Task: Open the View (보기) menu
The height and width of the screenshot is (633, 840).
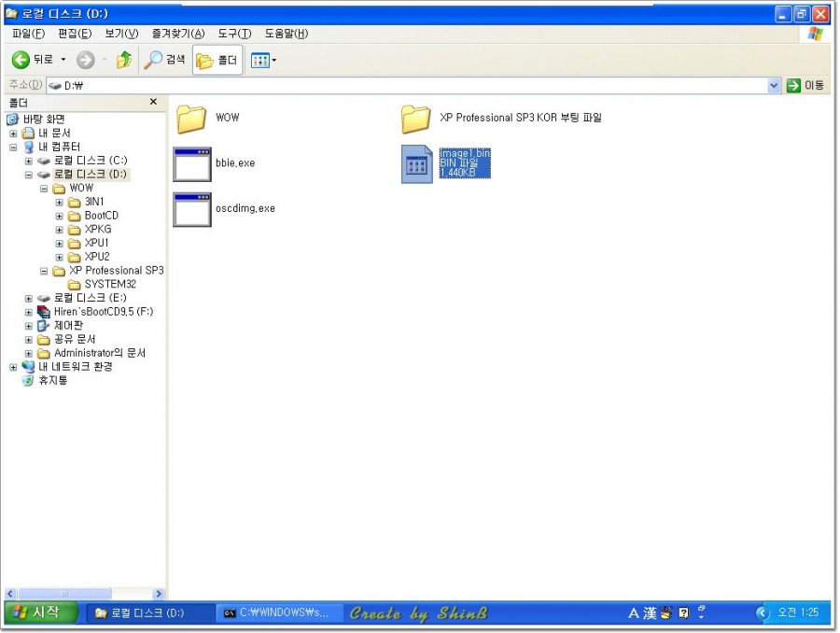Action: (x=121, y=34)
